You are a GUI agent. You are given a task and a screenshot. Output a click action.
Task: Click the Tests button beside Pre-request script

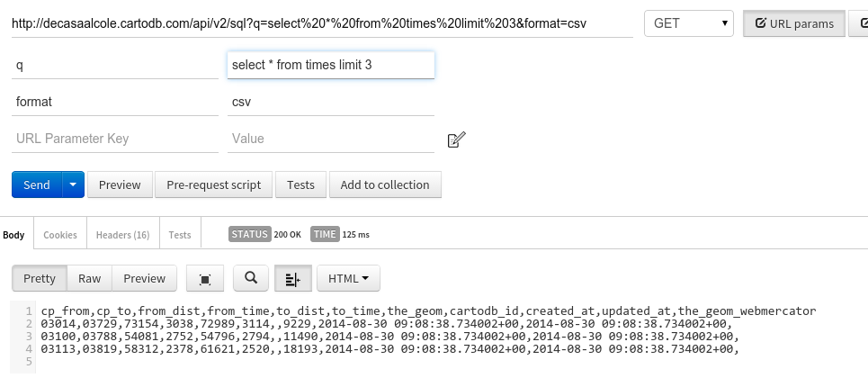coord(300,184)
